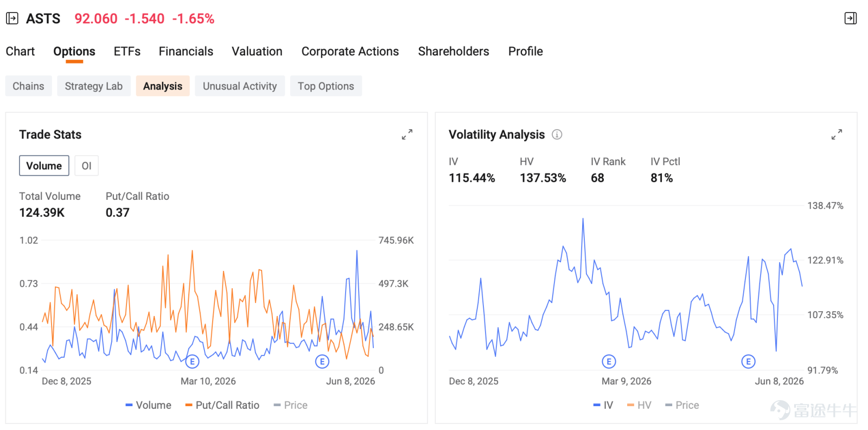Image resolution: width=868 pixels, height=430 pixels.
Task: Select the Volume toggle in Trade Stats
Action: click(44, 166)
